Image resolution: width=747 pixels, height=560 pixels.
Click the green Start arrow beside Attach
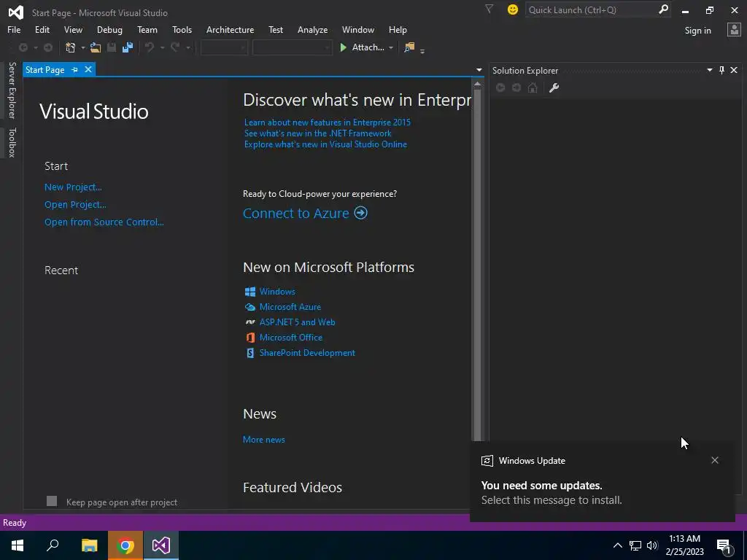343,47
